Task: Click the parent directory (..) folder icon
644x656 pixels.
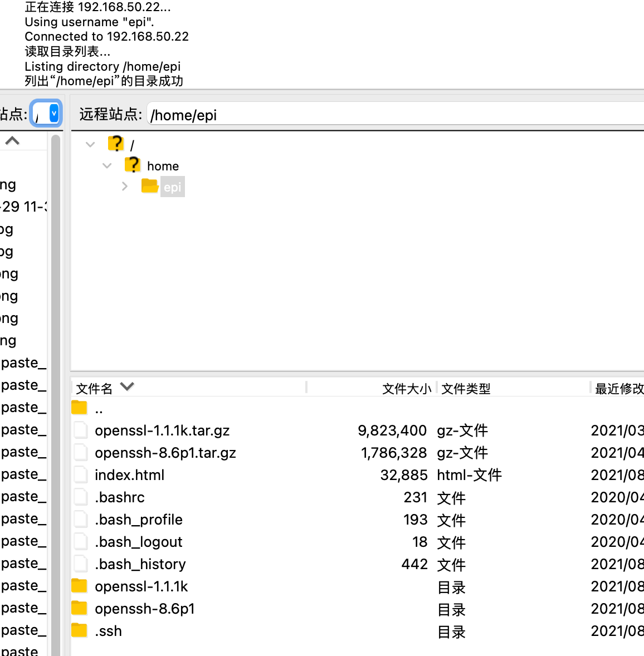Action: (80, 408)
